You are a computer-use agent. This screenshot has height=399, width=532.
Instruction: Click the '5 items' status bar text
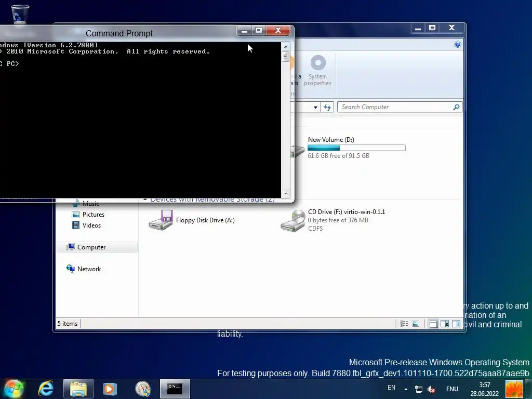(68, 324)
